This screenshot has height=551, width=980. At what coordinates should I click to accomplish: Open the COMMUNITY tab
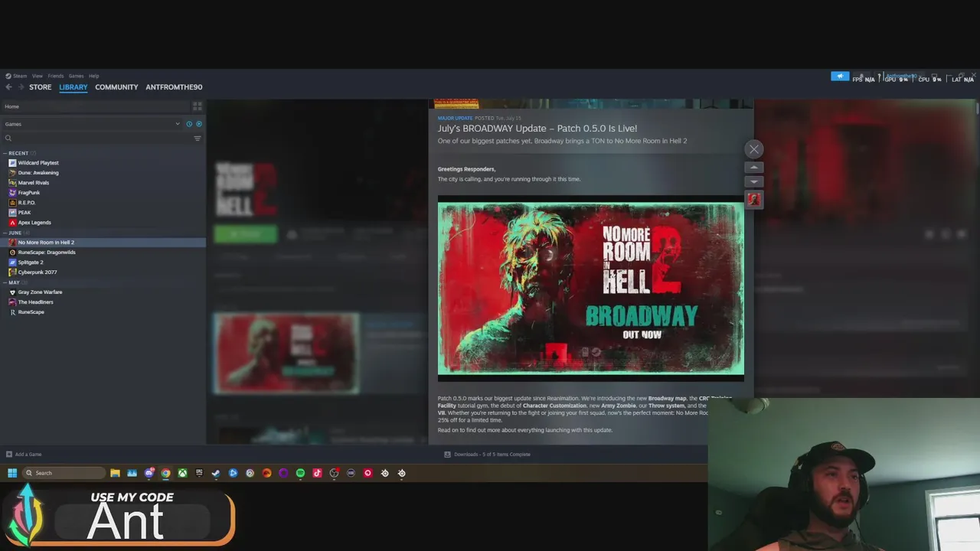pos(116,87)
